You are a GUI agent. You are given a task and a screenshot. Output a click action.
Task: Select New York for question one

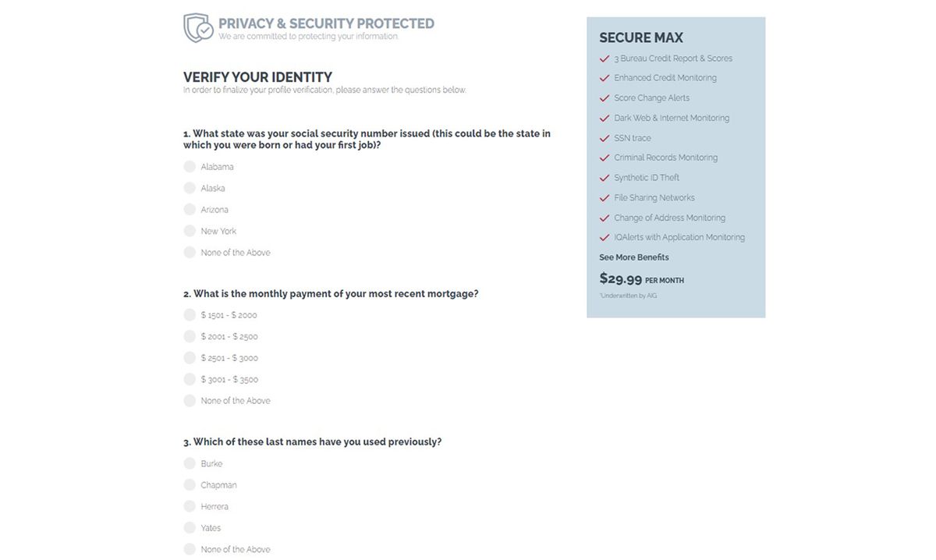click(x=190, y=231)
